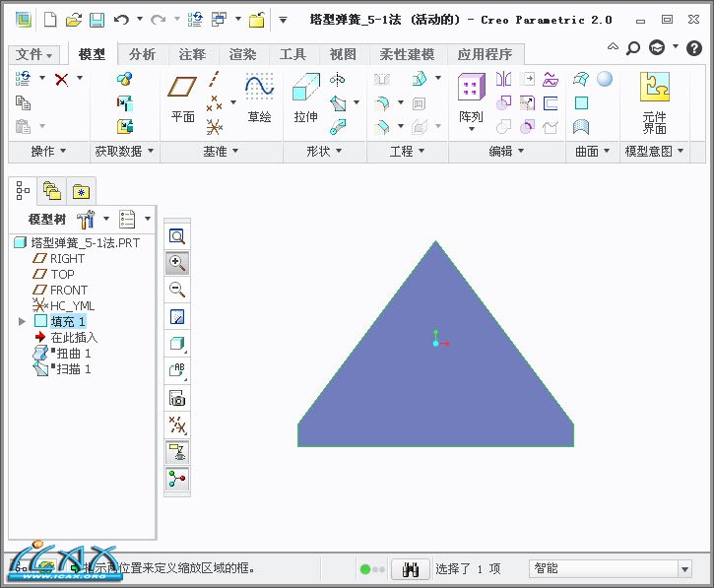Click the Refit view icon in graphics toolbar
Image resolution: width=714 pixels, height=588 pixels.
coord(176,236)
